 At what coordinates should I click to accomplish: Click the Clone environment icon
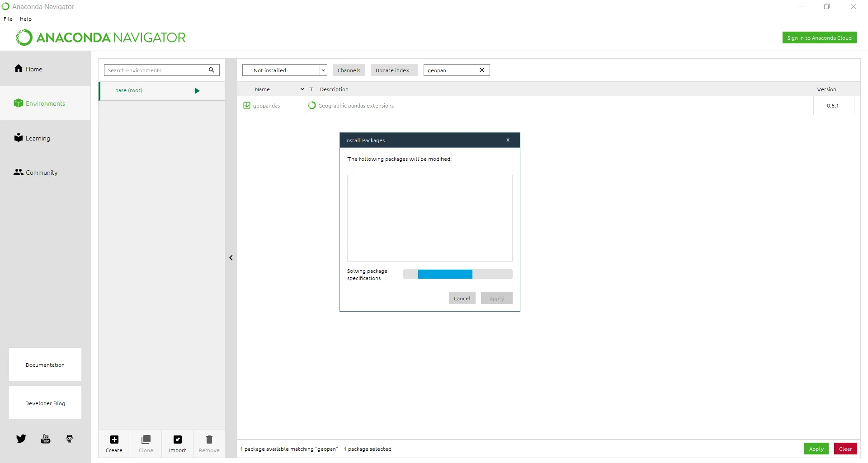[146, 440]
